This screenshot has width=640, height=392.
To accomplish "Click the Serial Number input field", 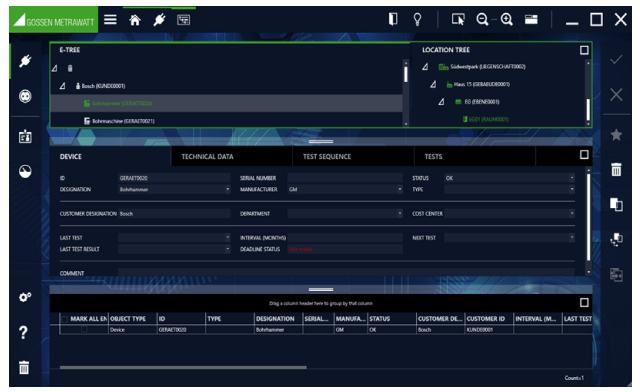I will tap(345, 178).
